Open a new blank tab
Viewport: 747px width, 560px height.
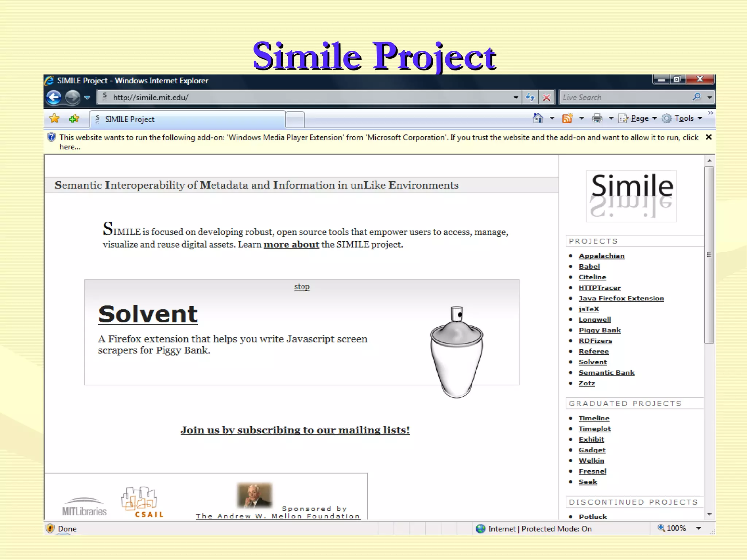click(x=295, y=120)
